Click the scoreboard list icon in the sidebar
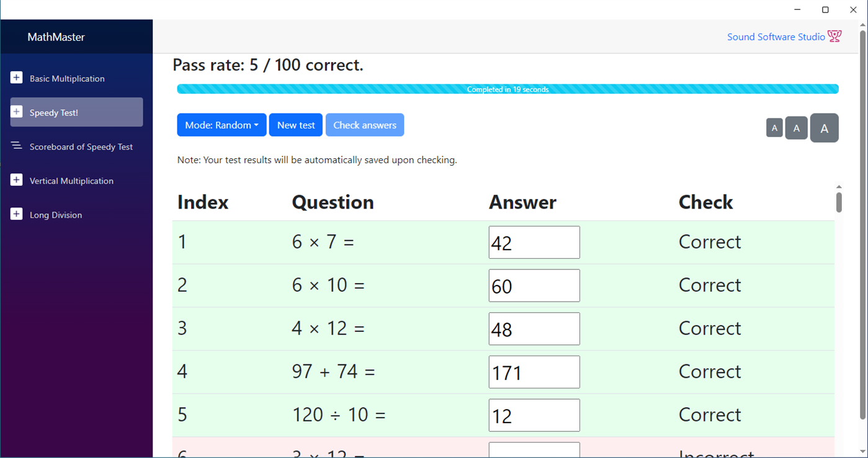Image resolution: width=868 pixels, height=458 pixels. pos(16,145)
